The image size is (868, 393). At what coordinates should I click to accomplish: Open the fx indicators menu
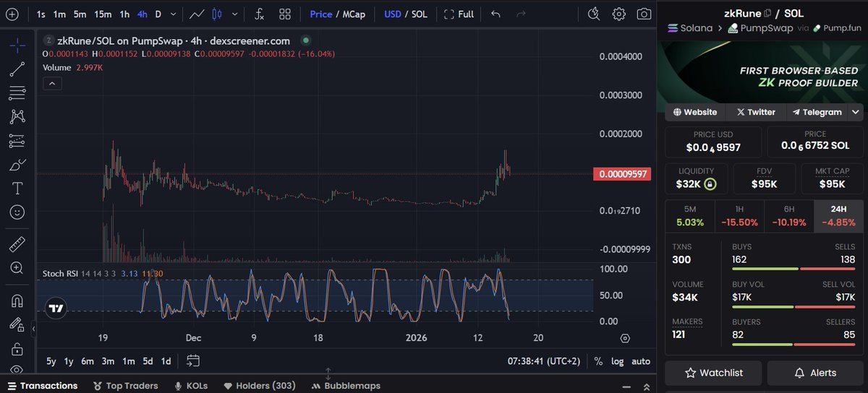(x=258, y=14)
